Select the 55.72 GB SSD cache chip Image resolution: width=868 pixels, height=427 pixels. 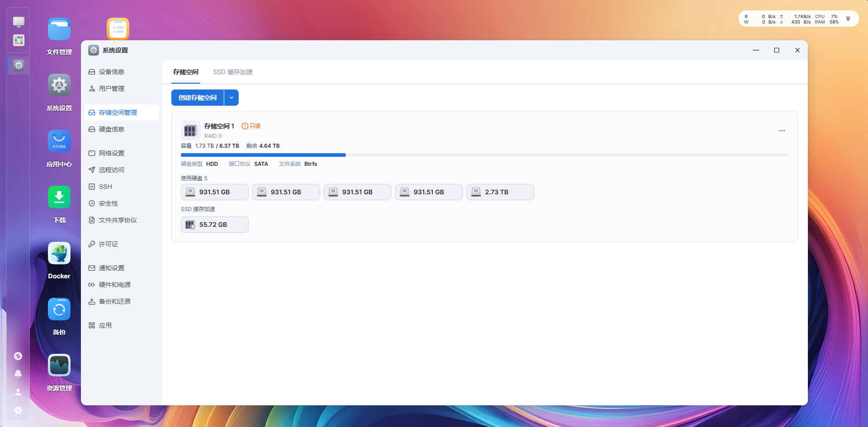[215, 225]
